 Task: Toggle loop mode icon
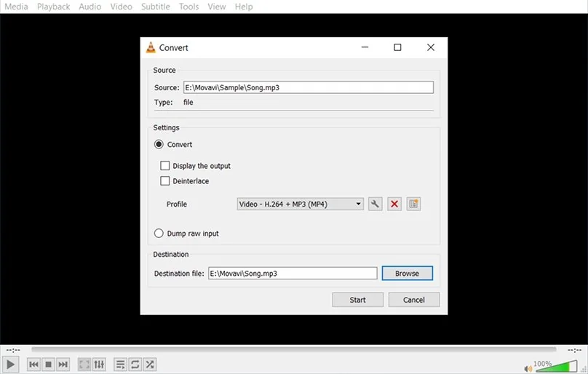135,365
